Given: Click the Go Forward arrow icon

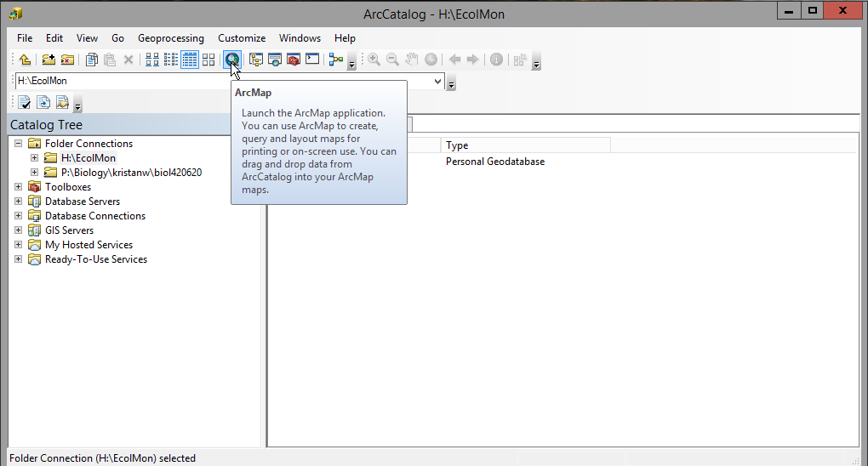Looking at the screenshot, I should (x=472, y=60).
